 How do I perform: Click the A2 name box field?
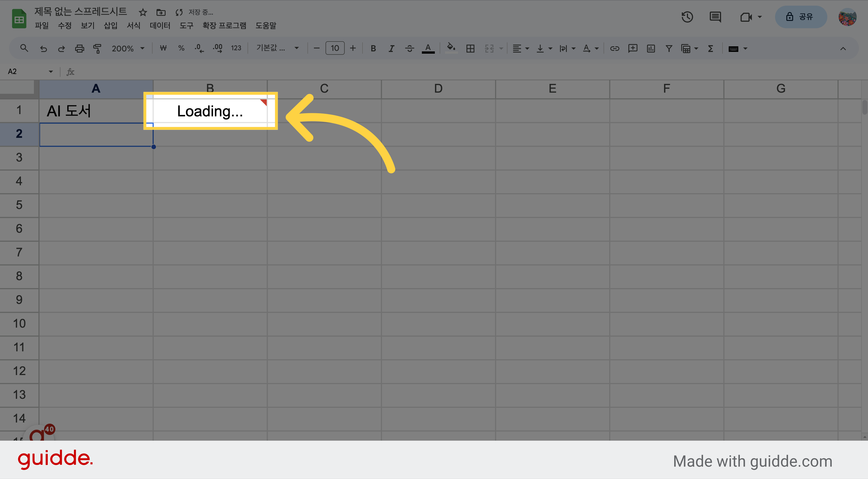click(x=30, y=71)
